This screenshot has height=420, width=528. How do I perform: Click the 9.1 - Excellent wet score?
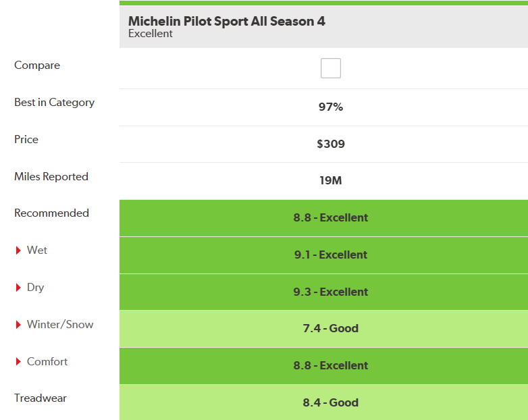[331, 255]
